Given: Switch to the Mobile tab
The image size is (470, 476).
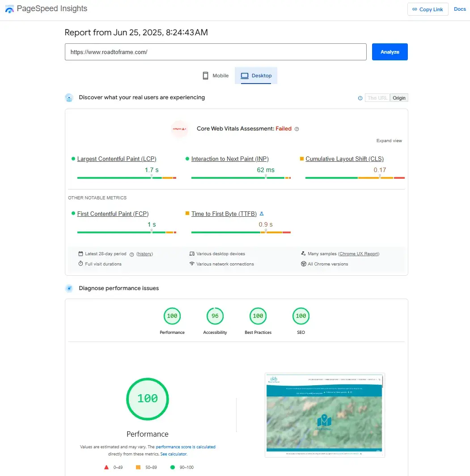Looking at the screenshot, I should coord(216,76).
